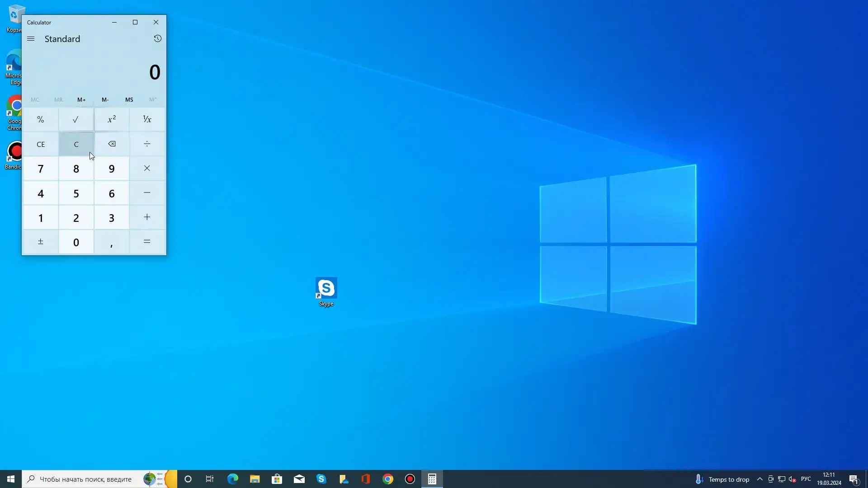Expand hidden system tray icons
This screenshot has width=868, height=488.
759,479
